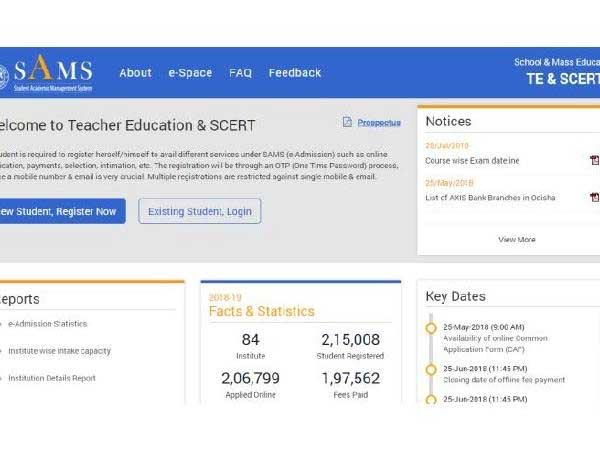The image size is (600, 450).
Task: Open Institution Details Report link
Action: pos(52,378)
